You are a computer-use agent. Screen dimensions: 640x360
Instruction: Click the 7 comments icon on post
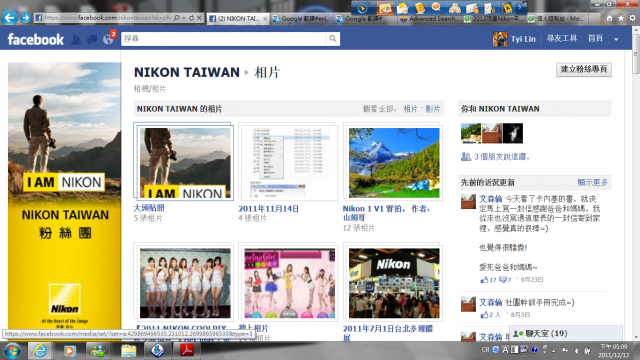click(503, 280)
